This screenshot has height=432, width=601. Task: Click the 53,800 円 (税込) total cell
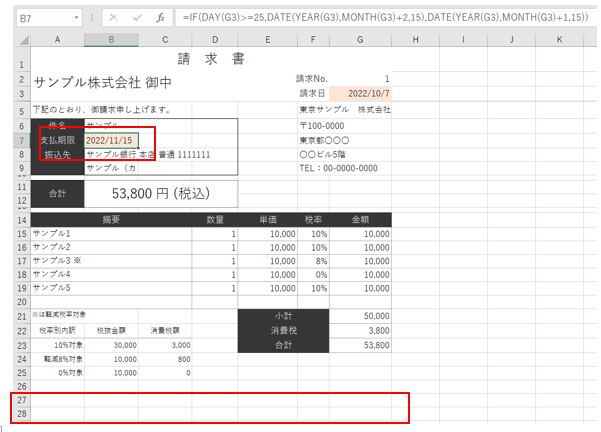[160, 192]
